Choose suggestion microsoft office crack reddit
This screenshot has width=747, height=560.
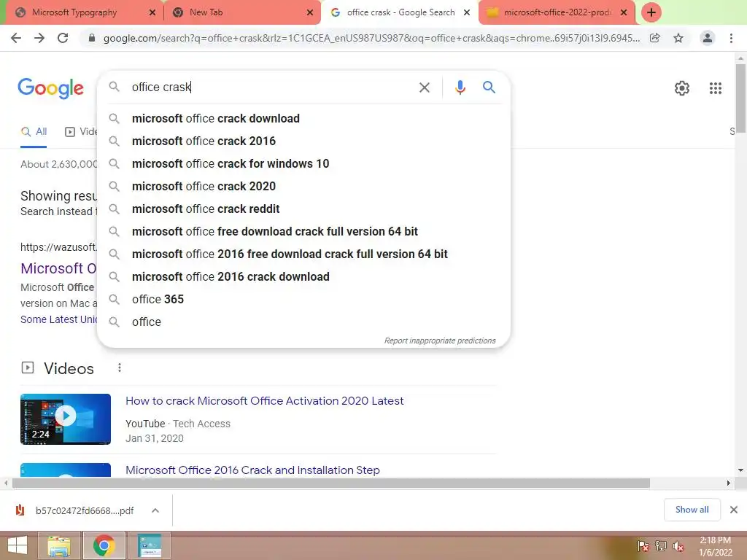tap(303, 209)
